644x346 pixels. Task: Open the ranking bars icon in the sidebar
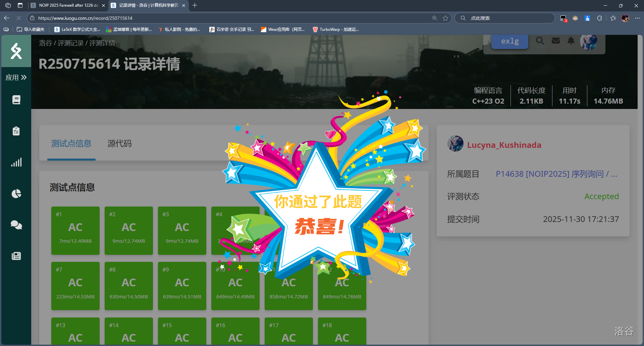(x=16, y=162)
